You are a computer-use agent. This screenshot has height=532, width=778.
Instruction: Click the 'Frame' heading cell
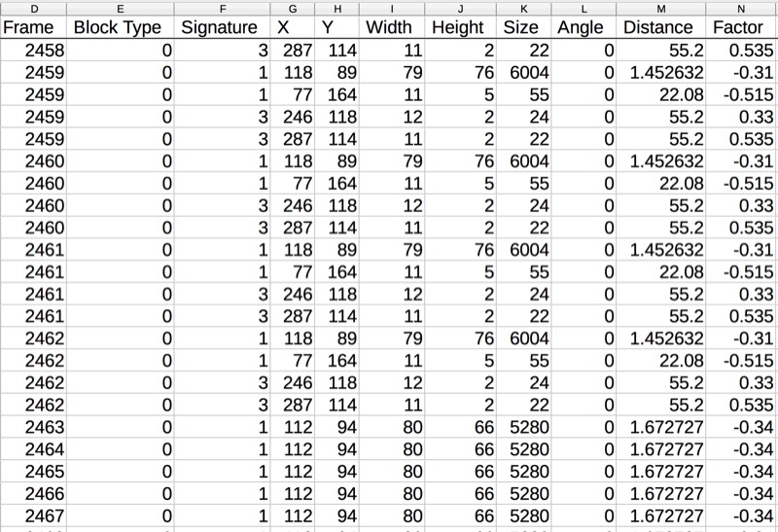(x=33, y=27)
